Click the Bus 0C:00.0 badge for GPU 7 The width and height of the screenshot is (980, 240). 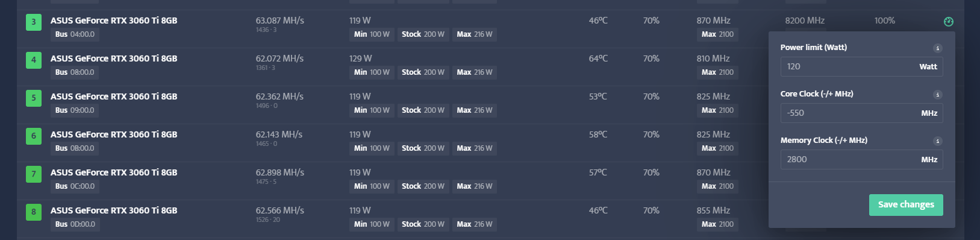[75, 186]
